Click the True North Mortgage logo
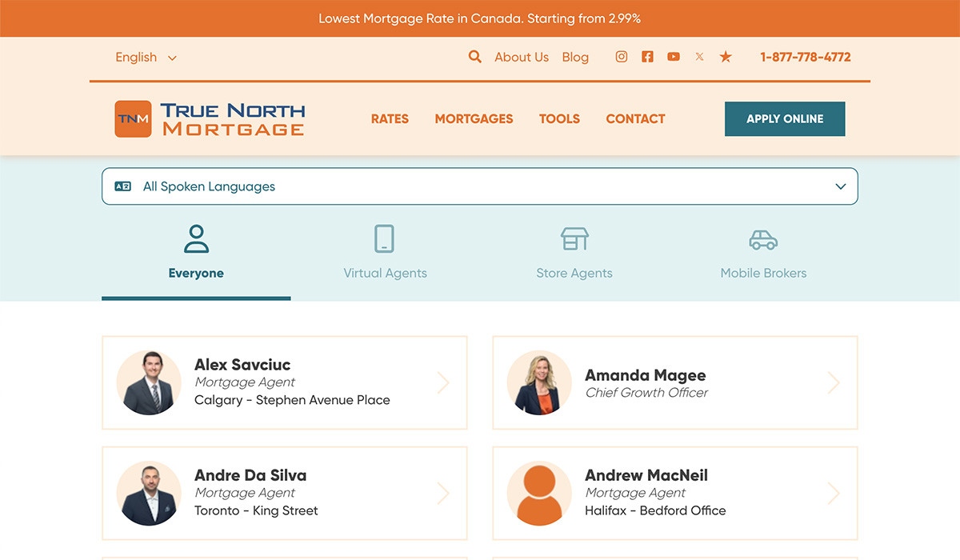 (x=210, y=119)
